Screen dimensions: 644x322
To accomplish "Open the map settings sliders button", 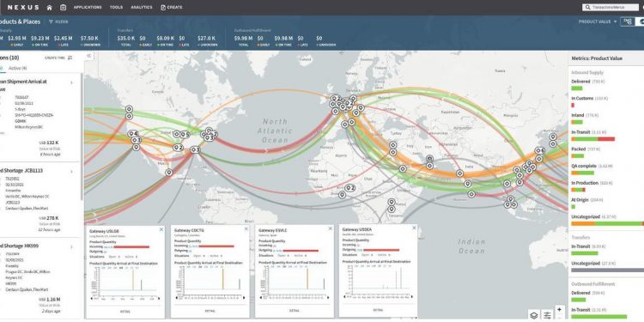I will [x=548, y=315].
